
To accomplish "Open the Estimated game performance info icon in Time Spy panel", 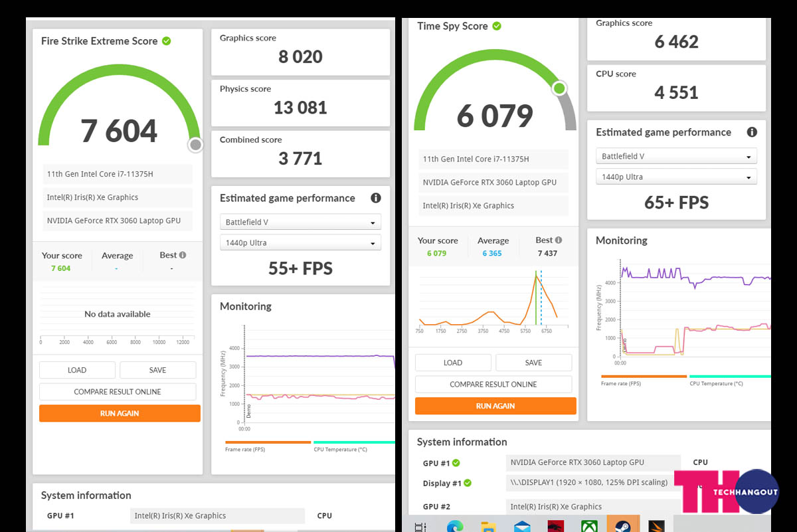I will point(752,132).
